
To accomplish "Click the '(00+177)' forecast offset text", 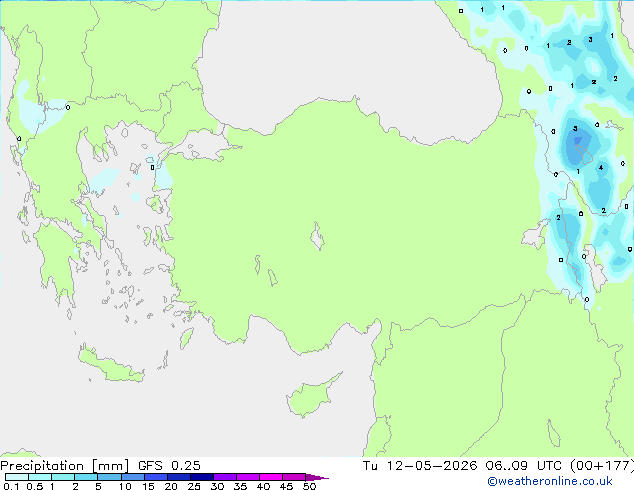I will (x=602, y=466).
